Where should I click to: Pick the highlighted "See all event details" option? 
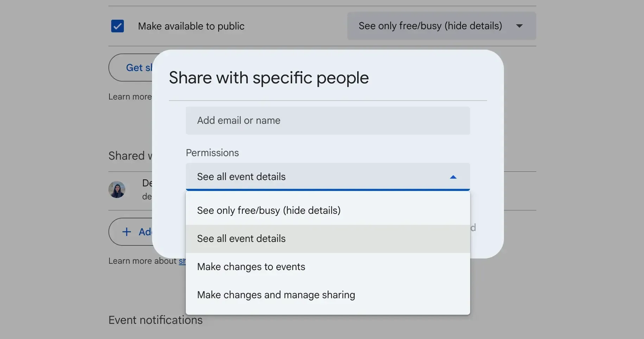click(241, 238)
